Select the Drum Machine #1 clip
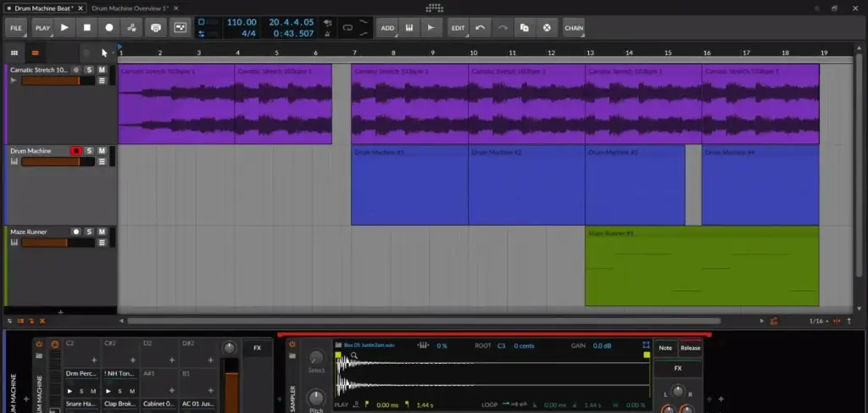Image resolution: width=868 pixels, height=413 pixels. [x=409, y=186]
